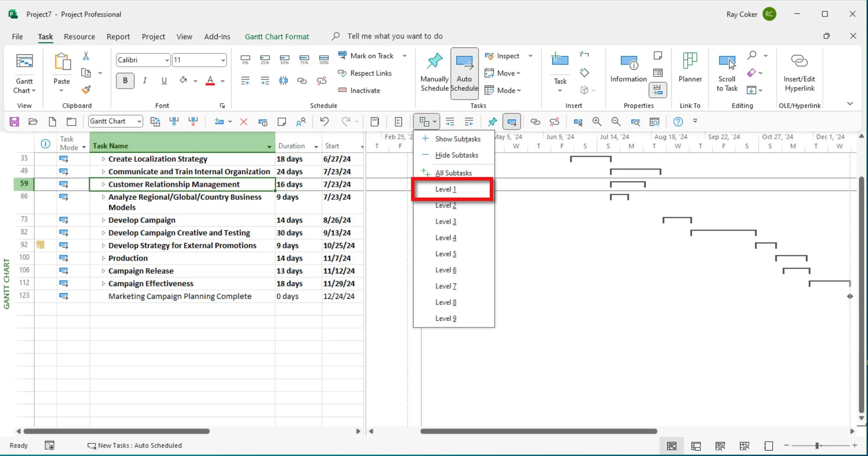This screenshot has width=868, height=456.
Task: Click the pin Manually Schedule icon in quick toolbar
Action: click(x=492, y=121)
